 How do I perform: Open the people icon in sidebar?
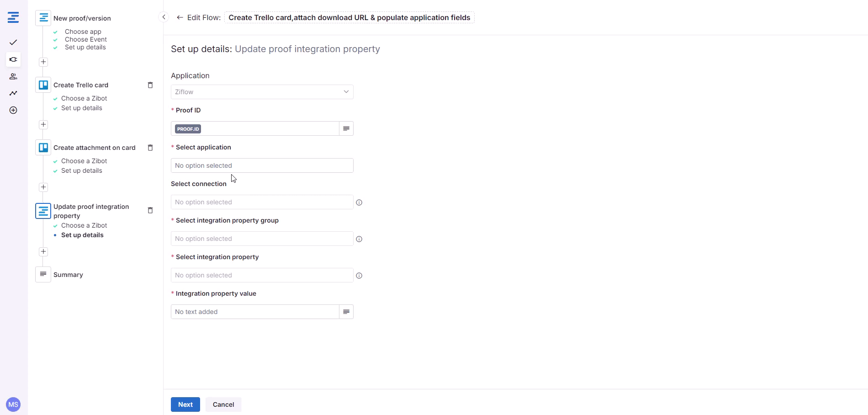(13, 76)
